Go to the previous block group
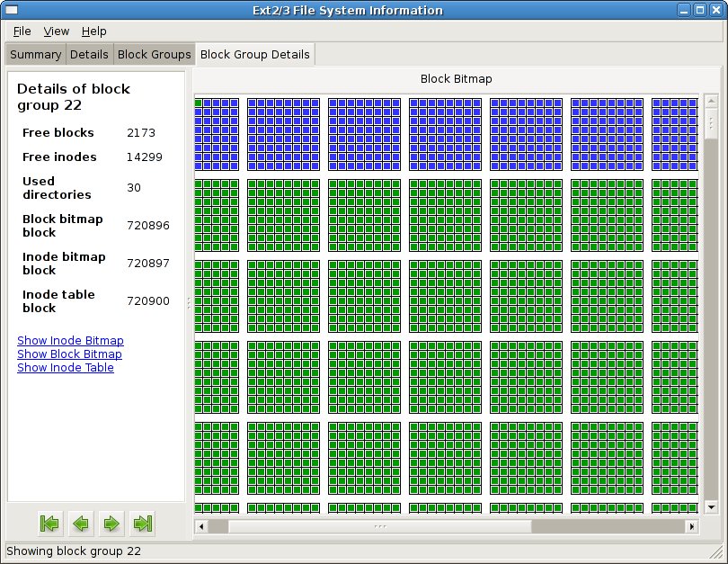The height and width of the screenshot is (564, 728). [x=81, y=523]
